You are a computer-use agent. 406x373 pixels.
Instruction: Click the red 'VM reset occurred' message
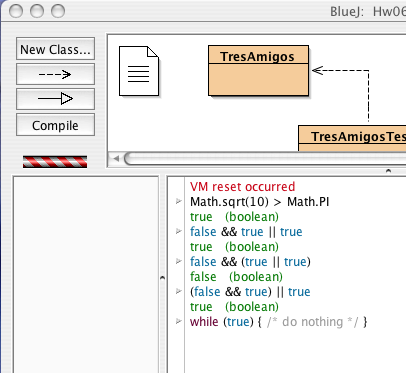click(x=242, y=187)
